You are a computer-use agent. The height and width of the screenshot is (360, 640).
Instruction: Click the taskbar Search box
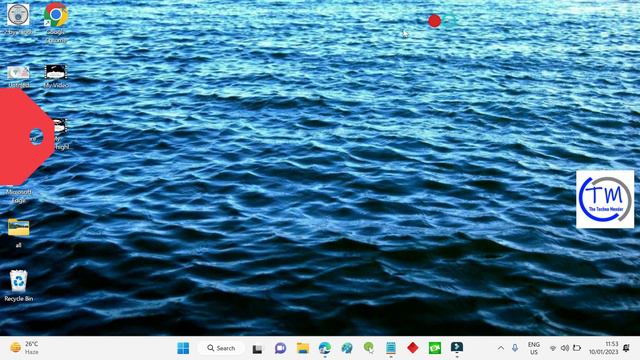tap(221, 348)
